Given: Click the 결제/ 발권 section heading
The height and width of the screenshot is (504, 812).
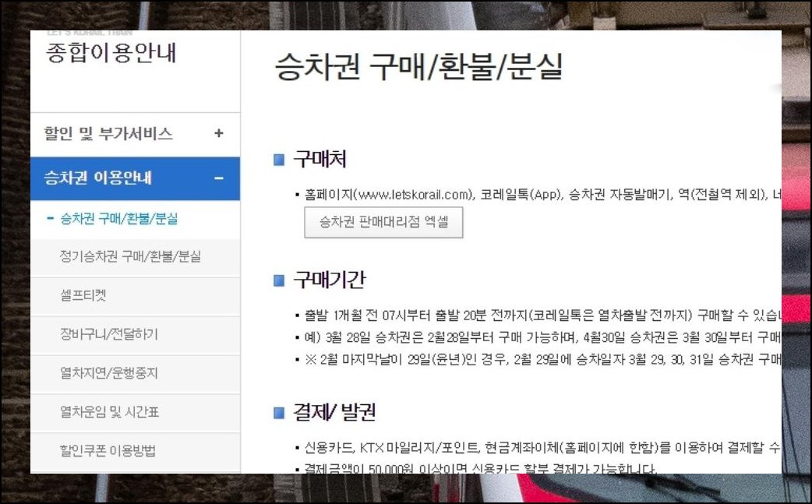Looking at the screenshot, I should tap(334, 412).
